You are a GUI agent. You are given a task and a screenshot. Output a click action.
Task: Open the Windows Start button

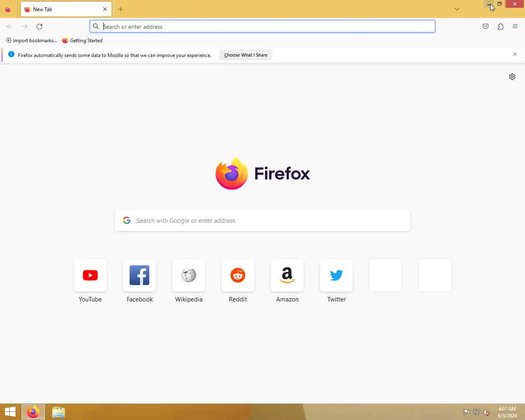[10, 412]
